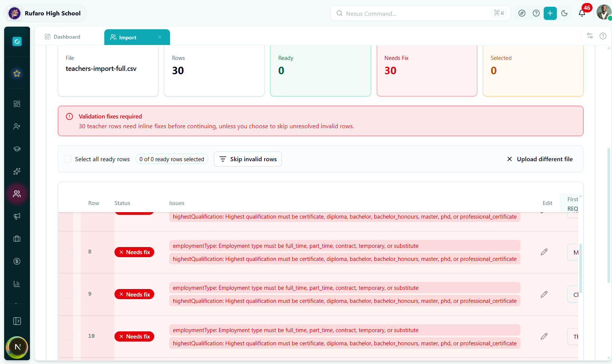Click row 9 highestQualification error message

[344, 301]
